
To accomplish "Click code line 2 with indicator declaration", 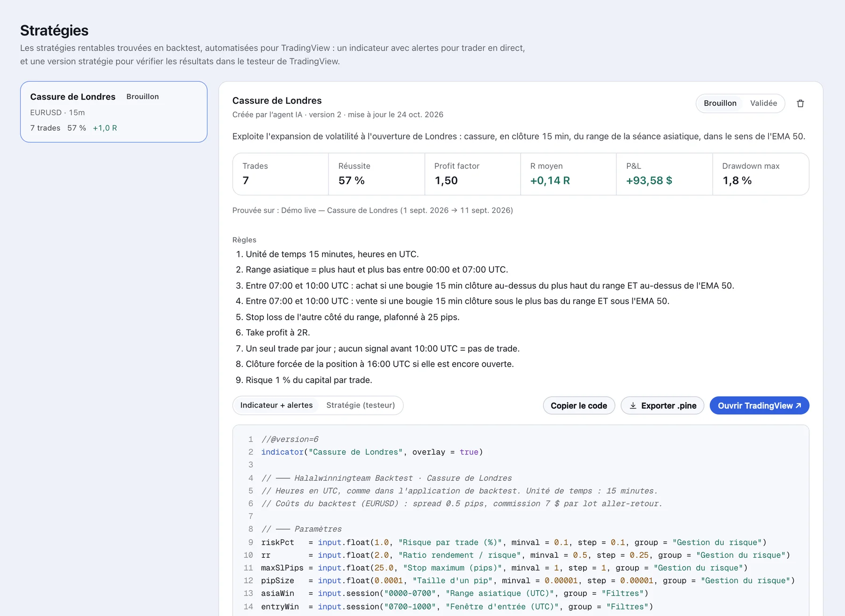I will pyautogui.click(x=372, y=452).
